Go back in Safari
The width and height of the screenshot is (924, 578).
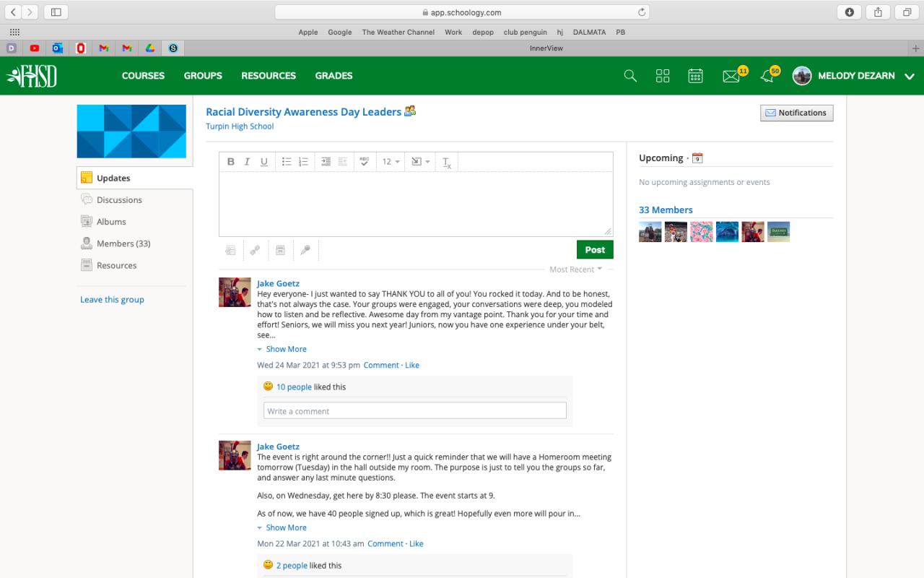tap(13, 12)
